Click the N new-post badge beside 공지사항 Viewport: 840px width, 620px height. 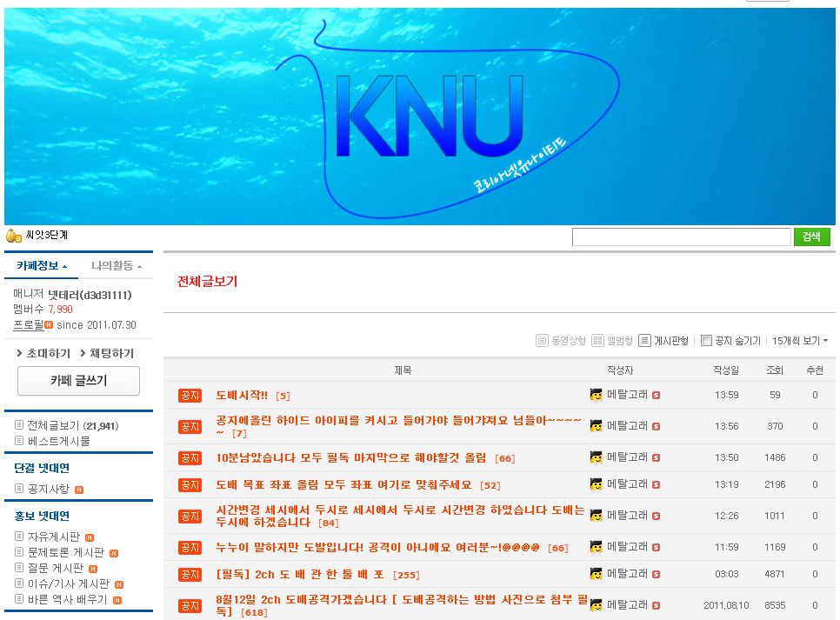(79, 490)
